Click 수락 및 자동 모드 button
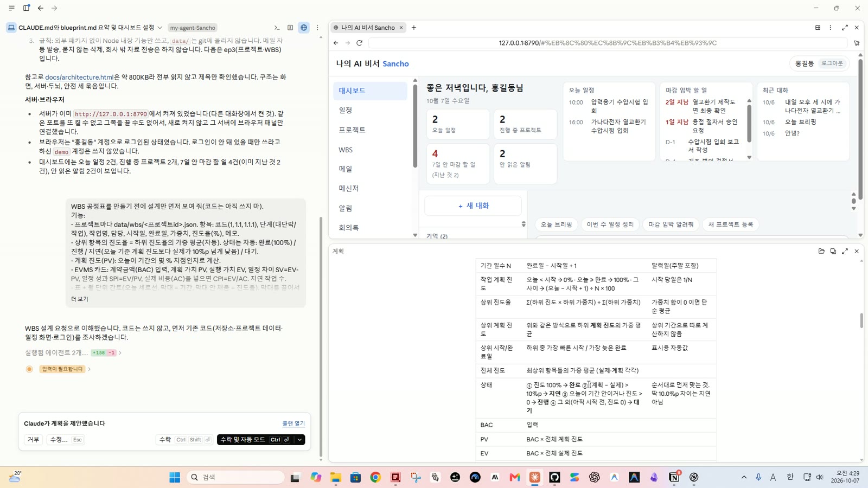This screenshot has height=488, width=868. 255,440
